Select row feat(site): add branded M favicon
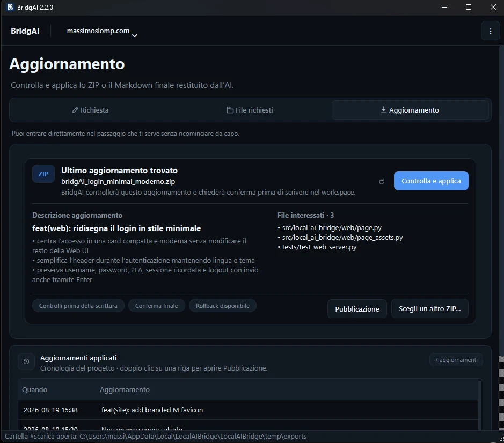 (248, 410)
